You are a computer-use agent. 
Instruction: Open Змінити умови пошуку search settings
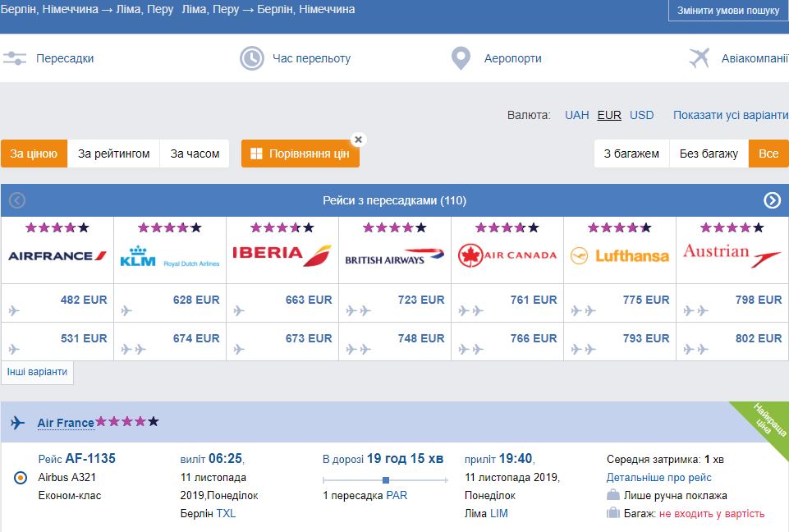tap(727, 11)
